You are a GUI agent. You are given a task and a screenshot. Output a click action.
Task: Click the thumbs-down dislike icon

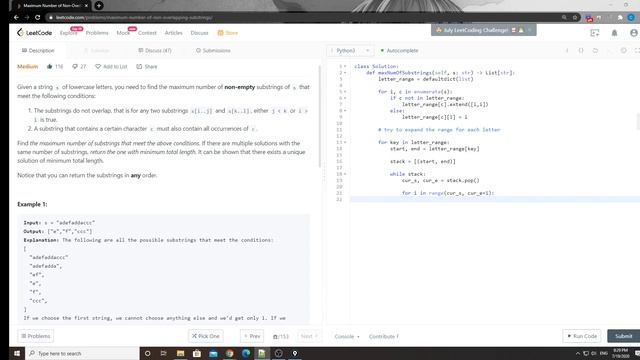[75, 67]
